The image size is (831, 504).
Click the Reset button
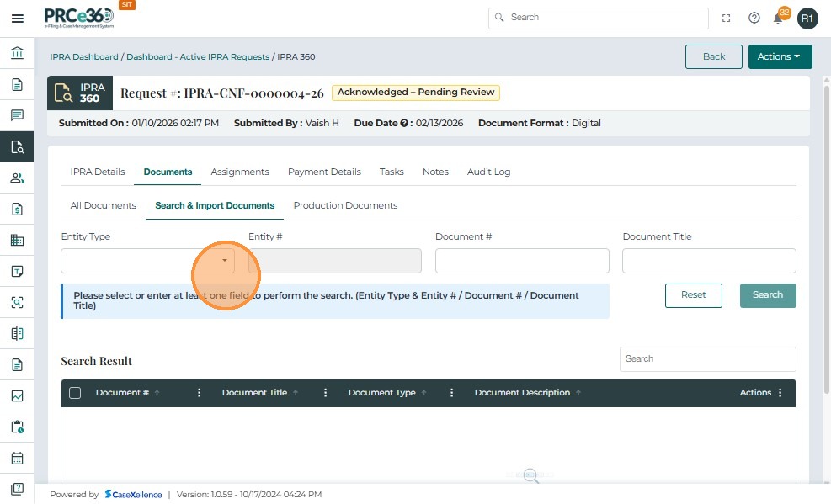(693, 295)
